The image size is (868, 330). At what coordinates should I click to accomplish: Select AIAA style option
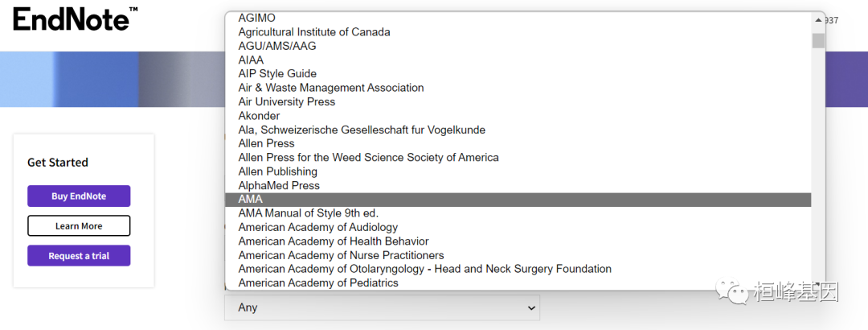point(251,60)
